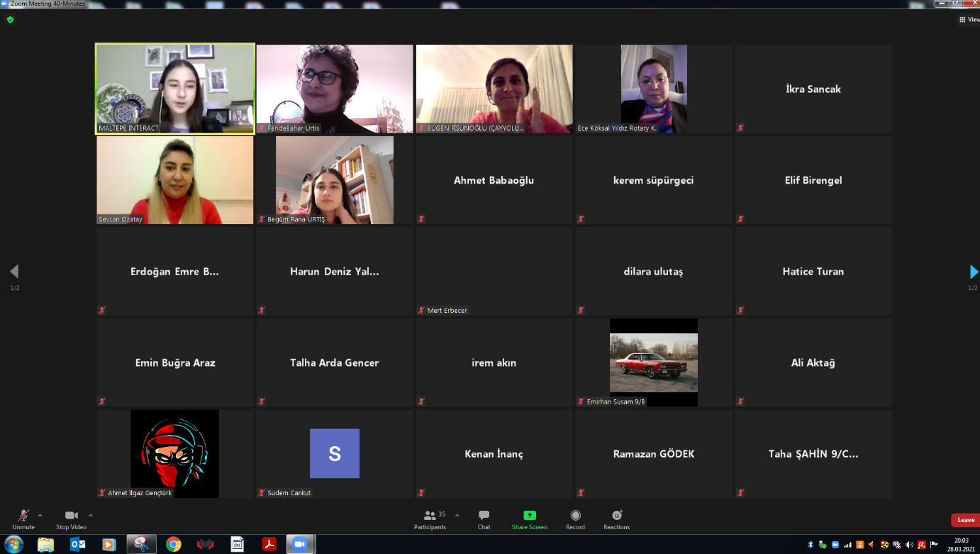Click Taha ŞAHİN 9/C participant name
Screen dimensions: 980x554
pyautogui.click(x=813, y=454)
